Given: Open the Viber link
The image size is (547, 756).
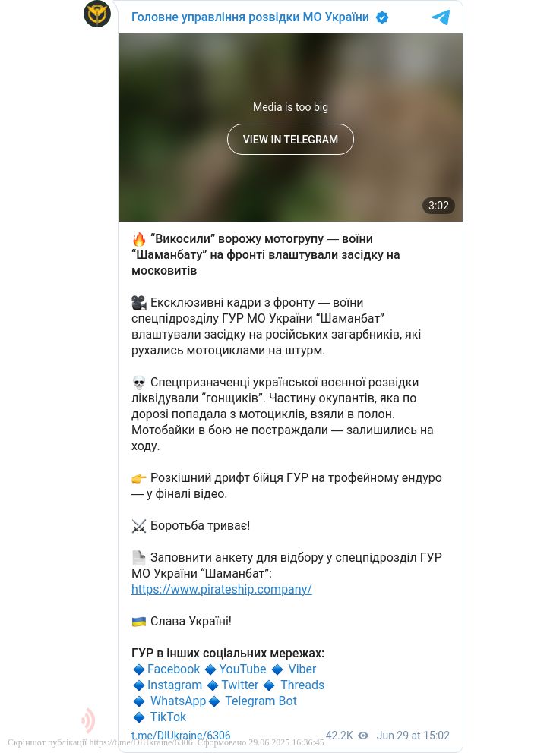Looking at the screenshot, I should click(x=302, y=669).
